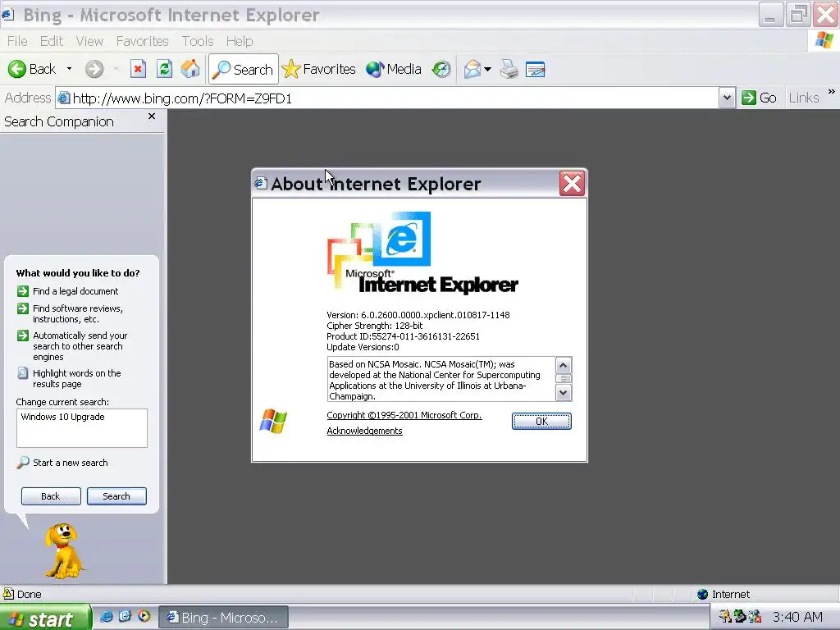Click the Done status icon

pyautogui.click(x=8, y=594)
